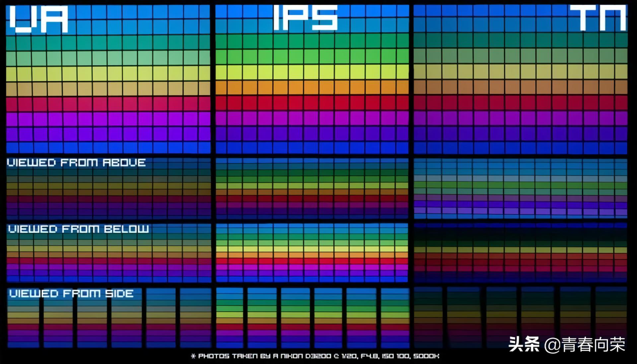This screenshot has width=637, height=364.
Task: Click the IPS viewed-from-above image
Action: (x=312, y=188)
